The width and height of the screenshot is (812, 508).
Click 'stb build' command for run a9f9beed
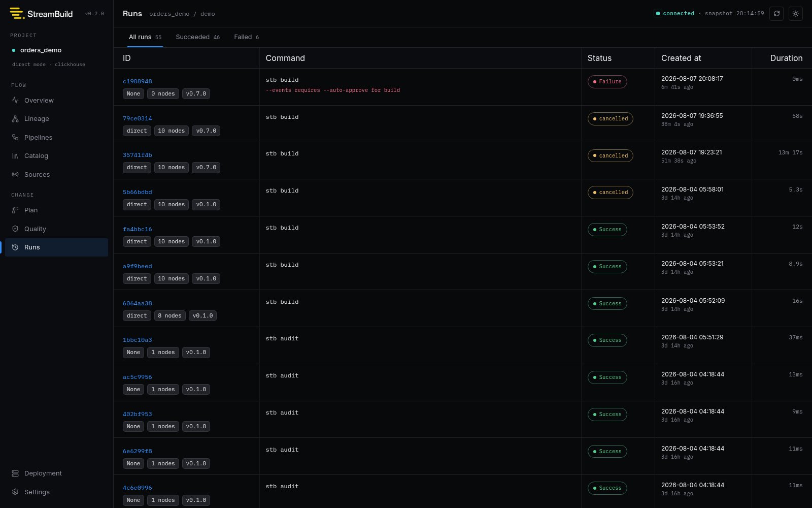(x=282, y=265)
